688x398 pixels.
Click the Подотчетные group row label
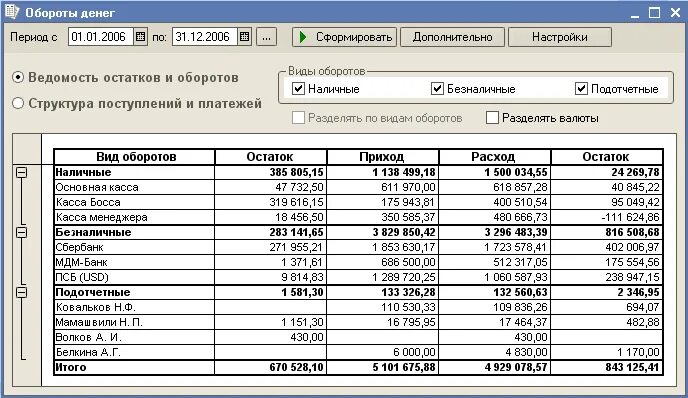click(x=93, y=292)
